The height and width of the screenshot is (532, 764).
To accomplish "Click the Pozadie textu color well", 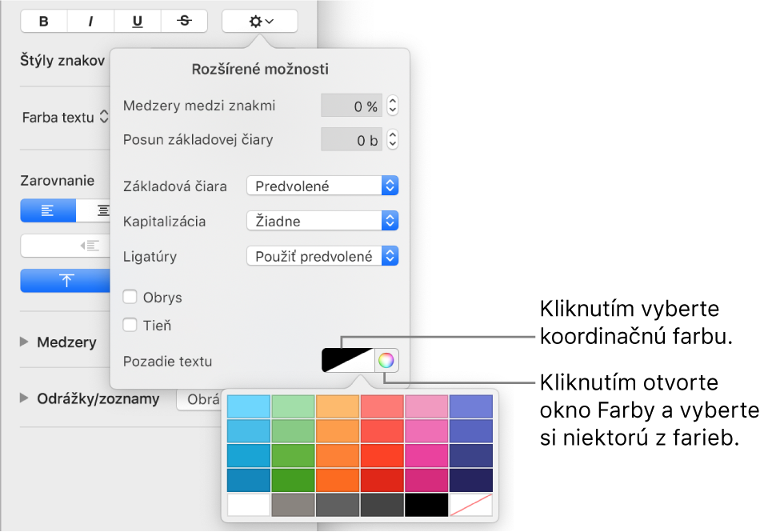I will (348, 361).
